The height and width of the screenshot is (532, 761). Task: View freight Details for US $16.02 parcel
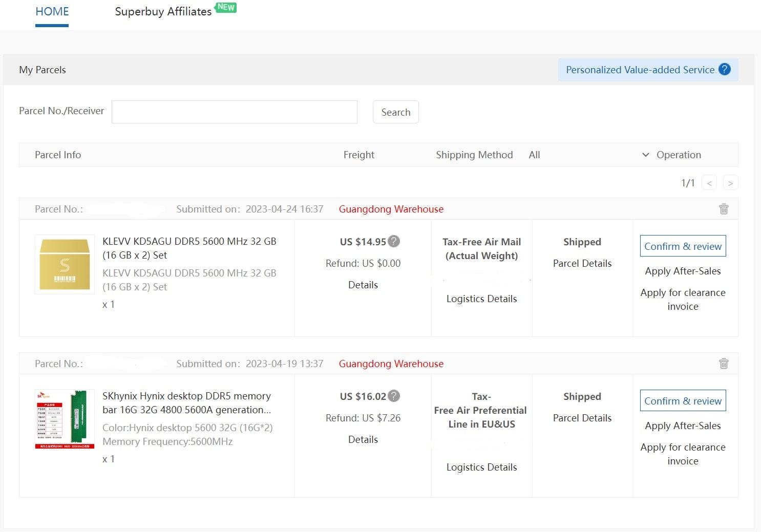(363, 439)
